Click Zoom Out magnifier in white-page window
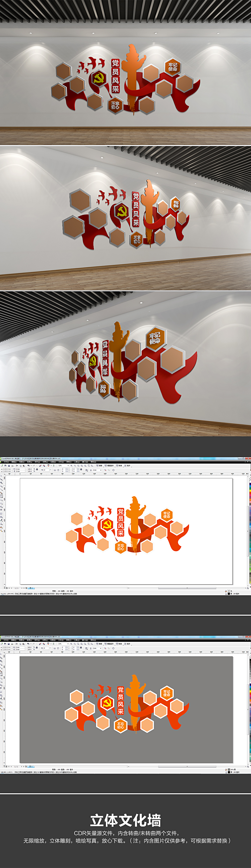 point(75,465)
